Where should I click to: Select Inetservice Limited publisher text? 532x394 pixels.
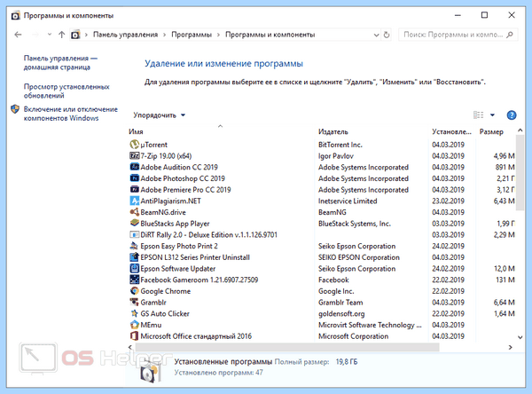tap(348, 201)
